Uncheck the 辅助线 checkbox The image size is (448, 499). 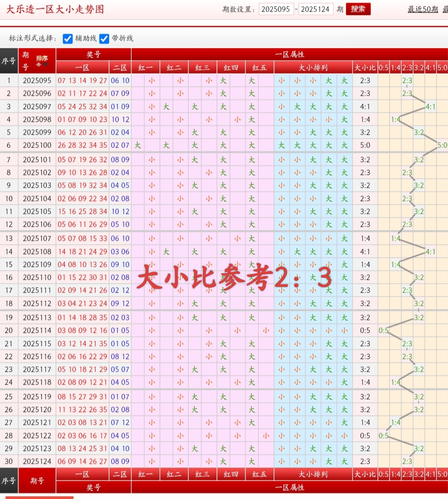pos(68,39)
